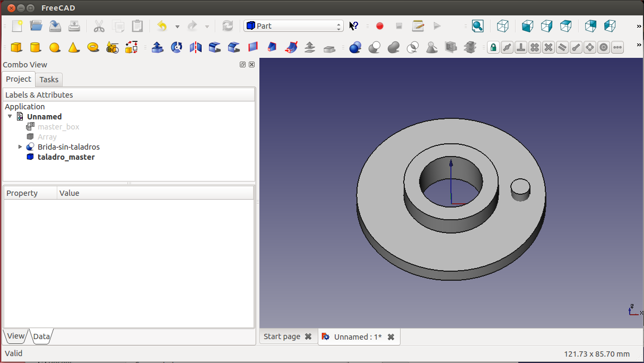Switch to the View property tab
The width and height of the screenshot is (644, 363).
tap(15, 336)
